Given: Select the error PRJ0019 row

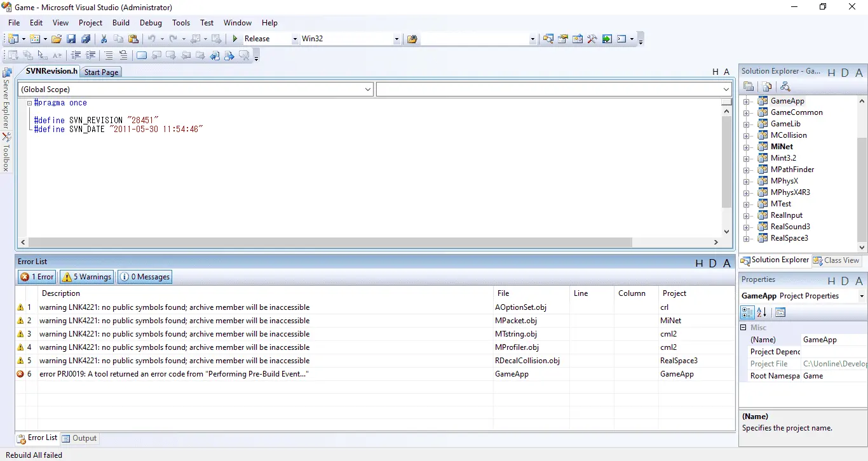Looking at the screenshot, I should 375,374.
